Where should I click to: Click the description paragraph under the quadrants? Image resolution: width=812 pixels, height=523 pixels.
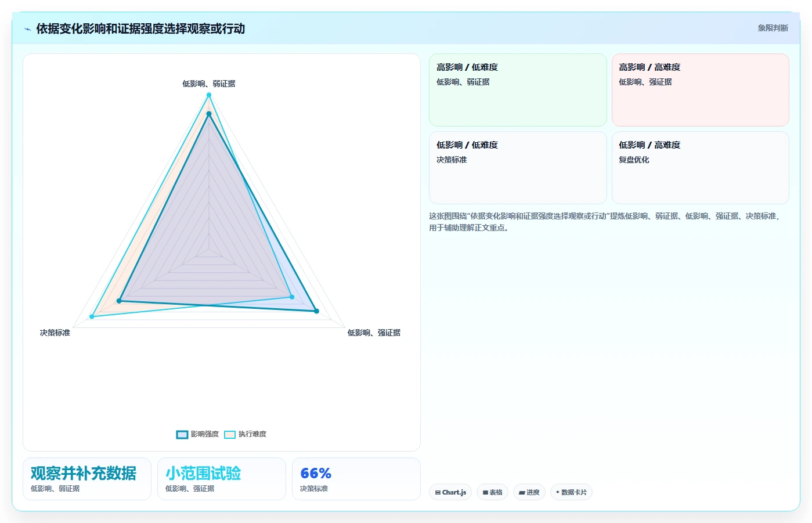604,222
